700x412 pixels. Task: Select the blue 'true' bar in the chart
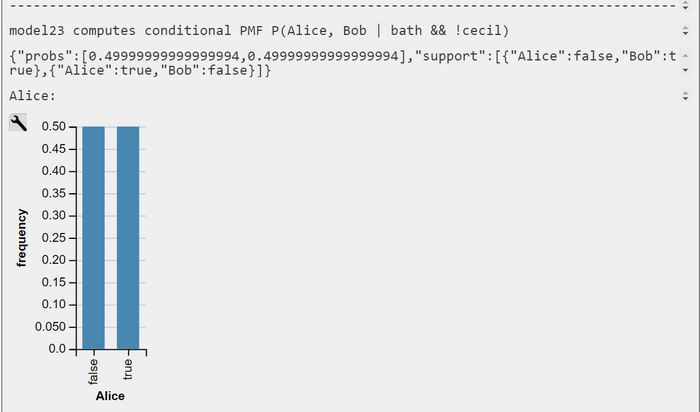tap(128, 237)
